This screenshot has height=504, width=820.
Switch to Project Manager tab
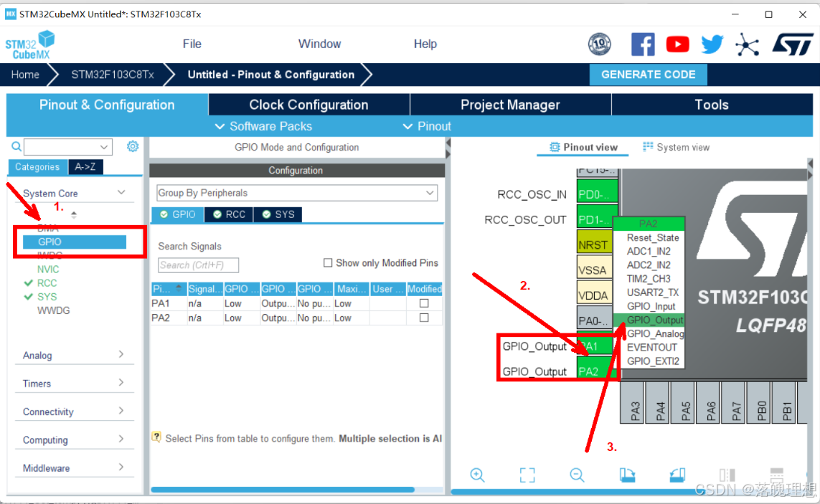coord(510,105)
